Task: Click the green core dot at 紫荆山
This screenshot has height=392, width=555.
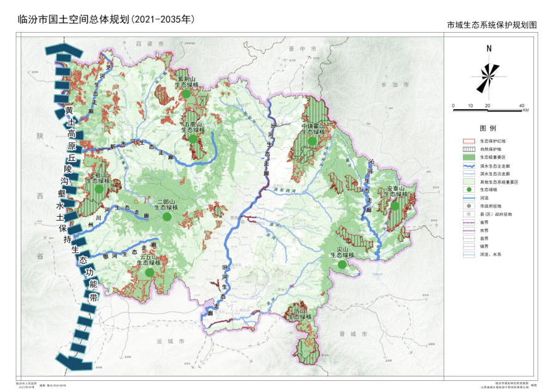Action: [x=186, y=94]
